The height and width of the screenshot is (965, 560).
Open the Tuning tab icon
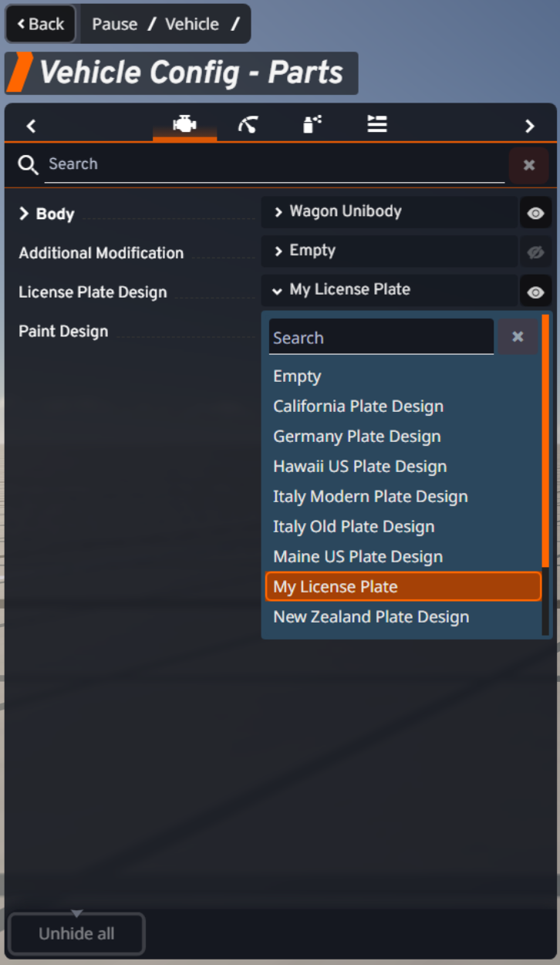[x=248, y=124]
